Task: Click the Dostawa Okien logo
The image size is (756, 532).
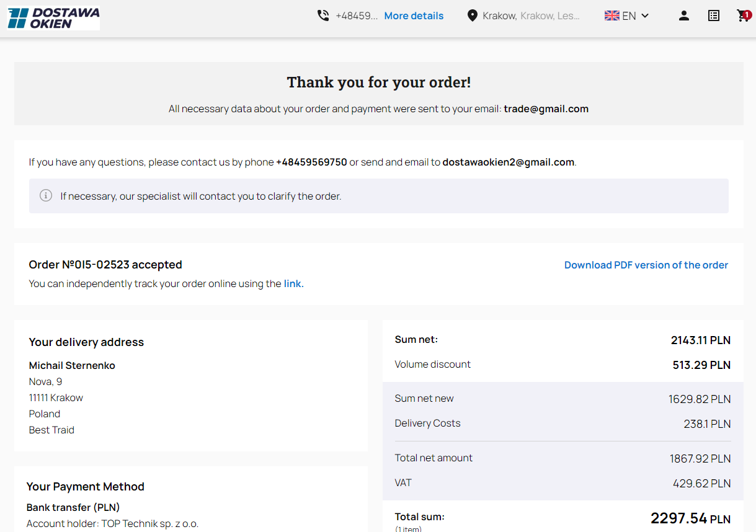Action: [x=53, y=19]
